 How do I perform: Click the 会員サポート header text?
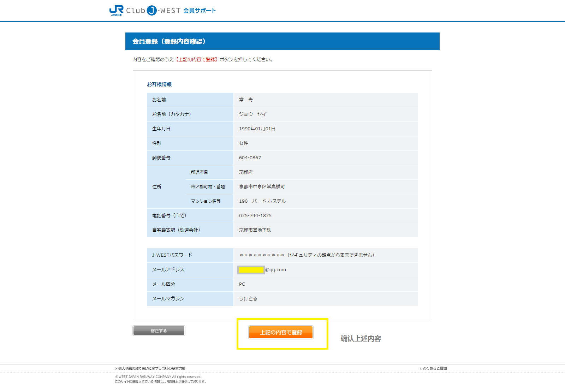pos(200,11)
